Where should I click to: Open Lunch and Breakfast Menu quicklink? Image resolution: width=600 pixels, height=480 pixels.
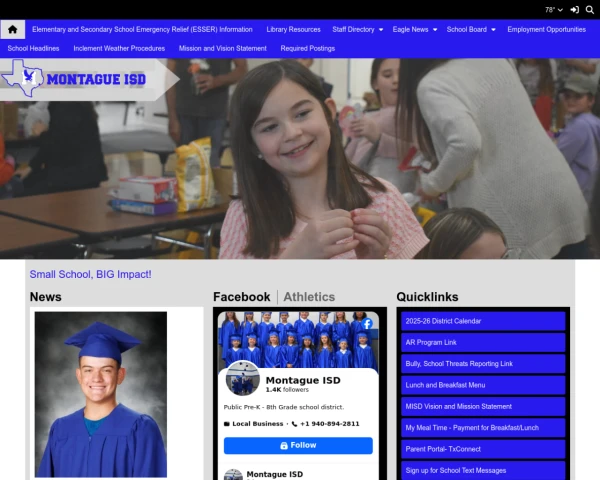coord(483,385)
